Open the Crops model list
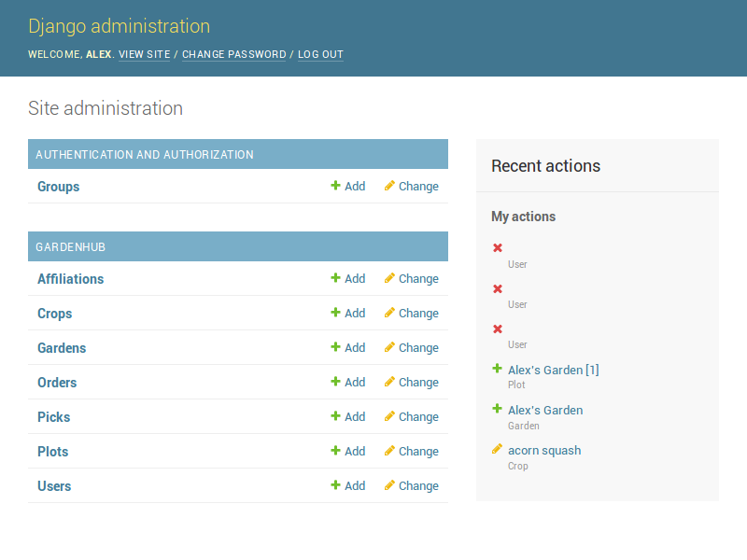 [55, 314]
